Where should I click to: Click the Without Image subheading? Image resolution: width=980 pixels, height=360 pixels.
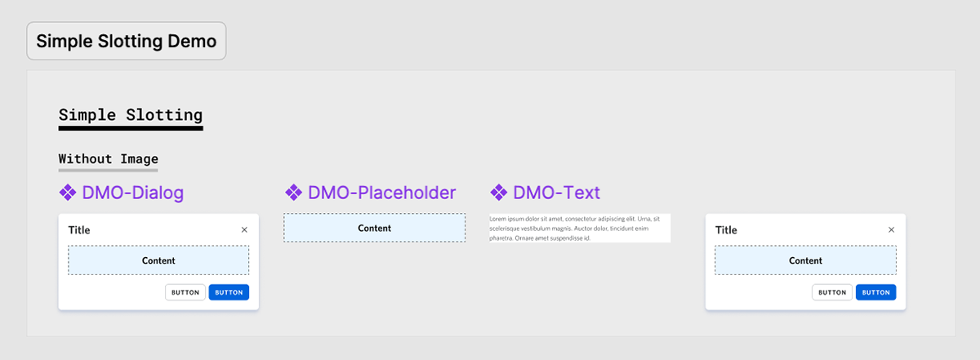[x=108, y=158]
